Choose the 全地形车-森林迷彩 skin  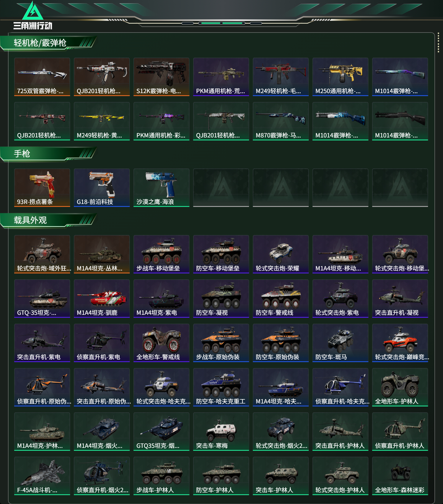pos(400,476)
